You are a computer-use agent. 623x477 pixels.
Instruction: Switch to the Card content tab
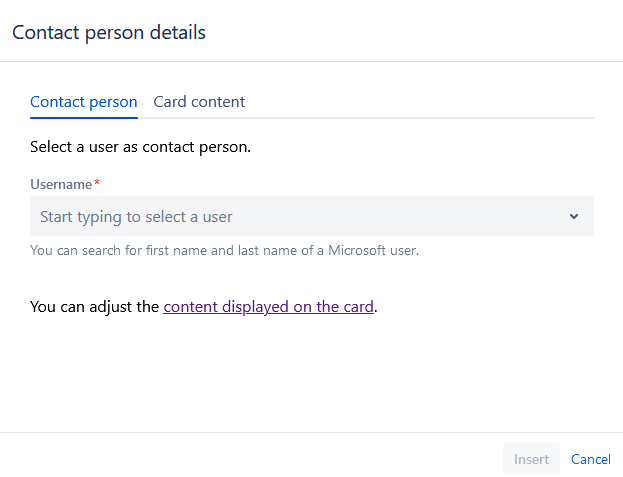pyautogui.click(x=199, y=102)
